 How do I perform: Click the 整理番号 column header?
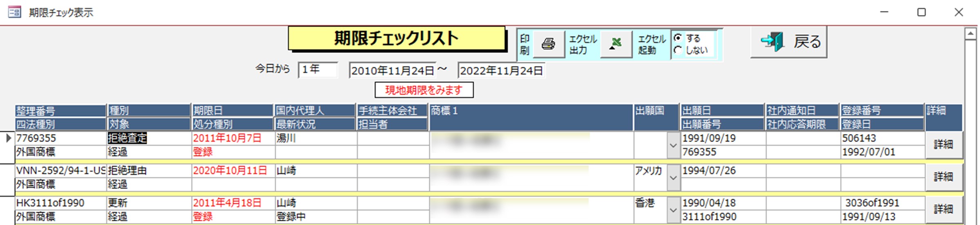tap(60, 110)
